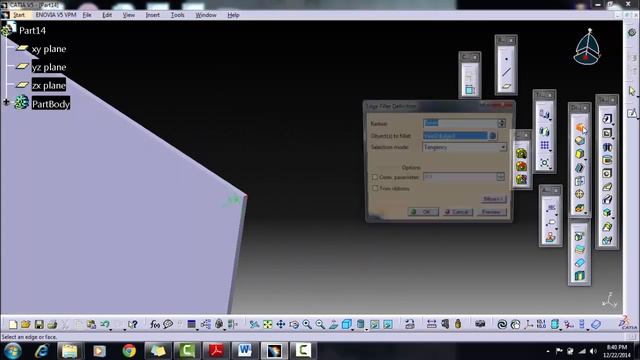Click the Zoom Out magnifier icon
The height and width of the screenshot is (360, 640).
coord(320,324)
